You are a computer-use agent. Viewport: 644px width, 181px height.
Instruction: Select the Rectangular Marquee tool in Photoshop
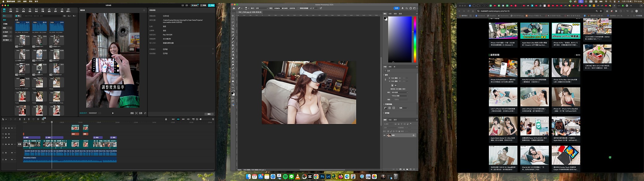tap(233, 19)
